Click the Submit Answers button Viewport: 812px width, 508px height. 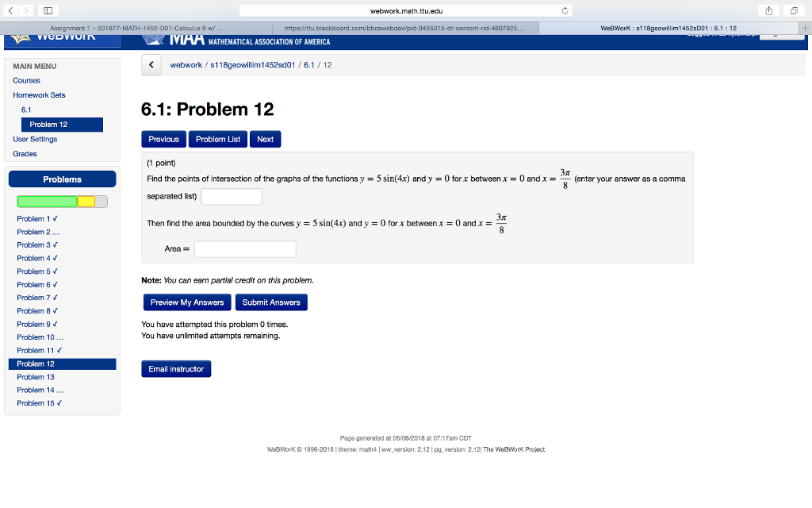pos(270,302)
